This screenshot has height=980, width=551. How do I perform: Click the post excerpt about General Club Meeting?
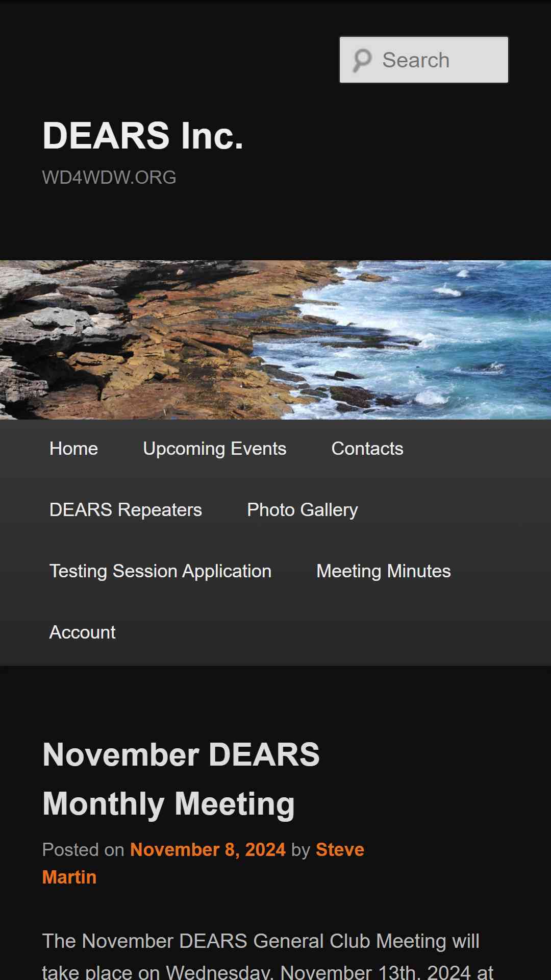point(268,955)
